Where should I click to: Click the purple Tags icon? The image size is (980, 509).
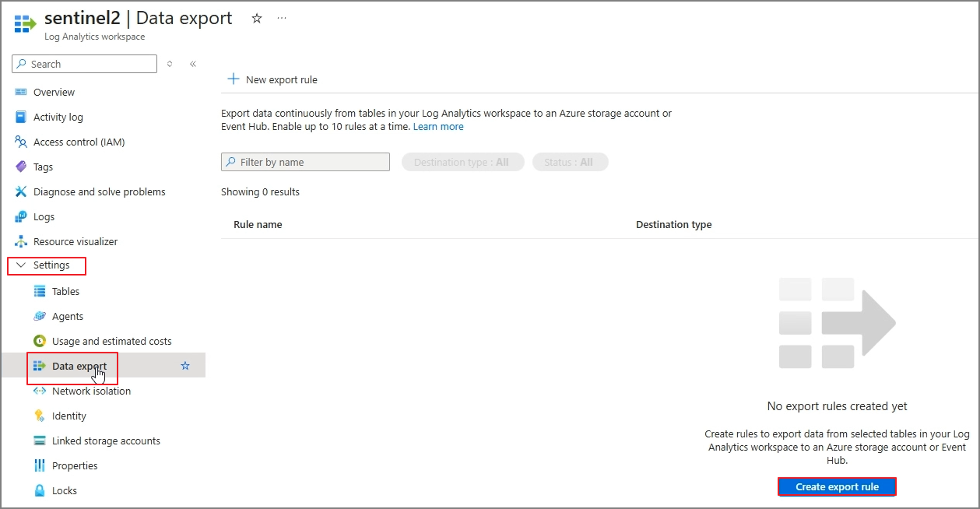click(x=21, y=167)
